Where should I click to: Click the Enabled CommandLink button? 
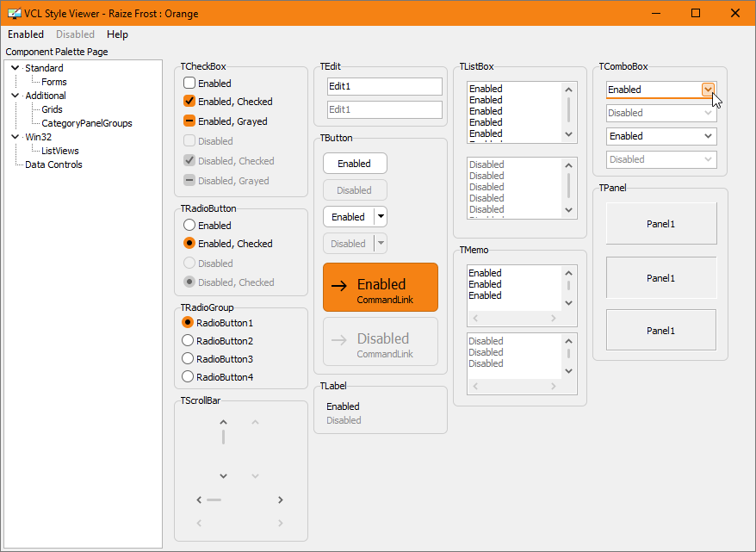(x=381, y=288)
